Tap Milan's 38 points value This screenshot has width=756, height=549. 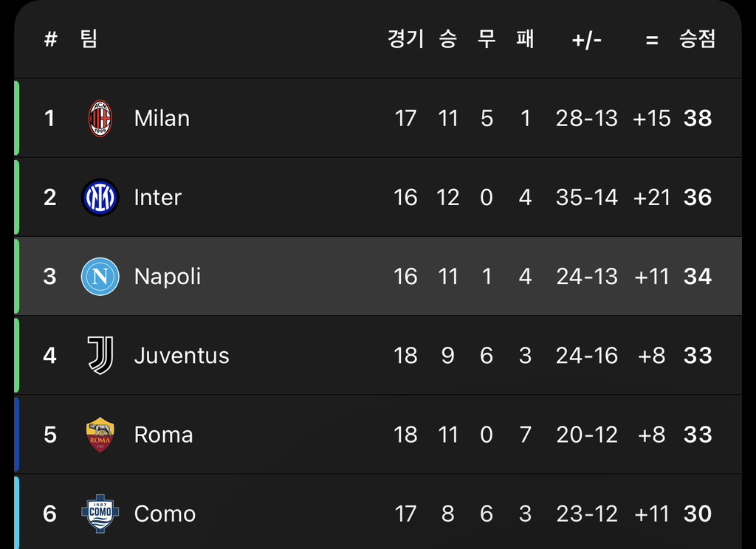(x=698, y=119)
